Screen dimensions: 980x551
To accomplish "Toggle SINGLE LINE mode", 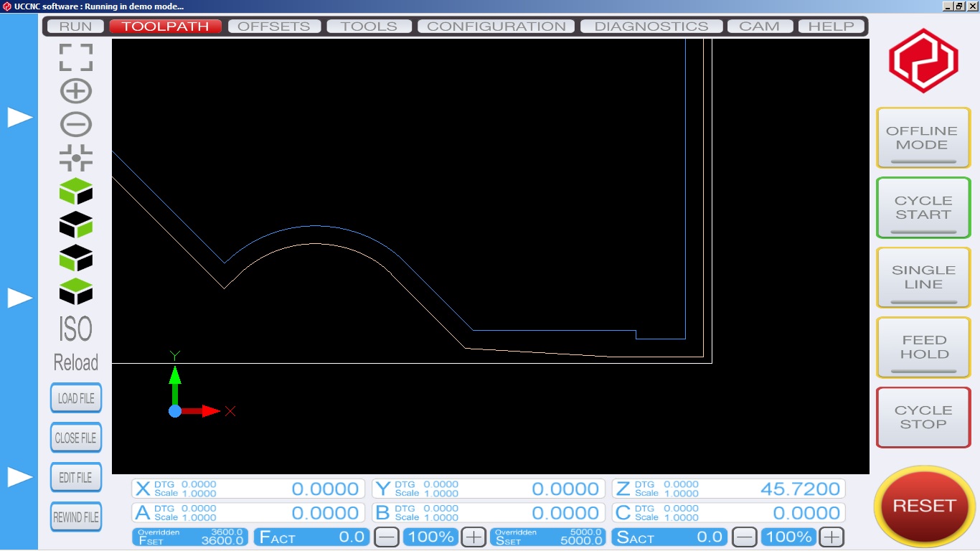I will coord(923,277).
